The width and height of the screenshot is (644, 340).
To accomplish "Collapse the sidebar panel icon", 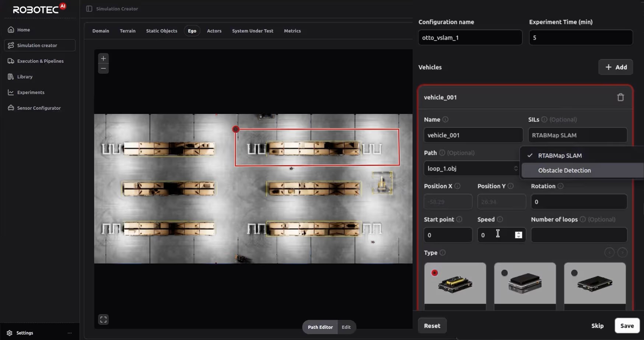I will pos(89,9).
